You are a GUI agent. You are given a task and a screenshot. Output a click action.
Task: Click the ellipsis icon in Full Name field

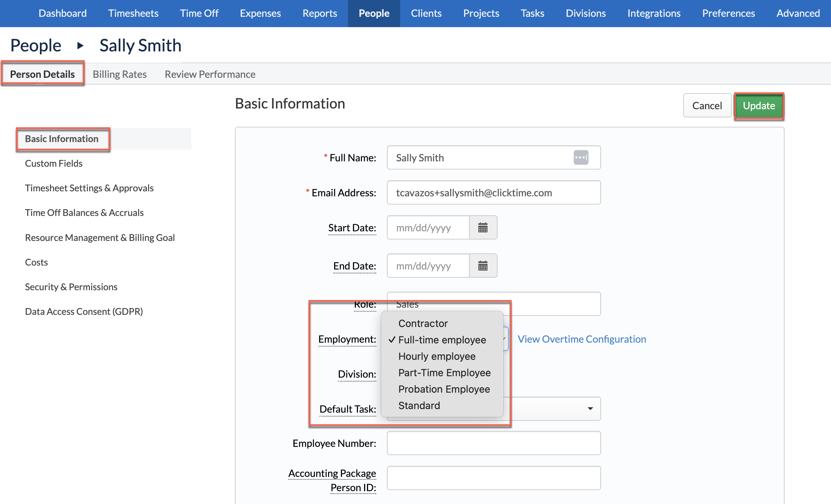[x=581, y=157]
